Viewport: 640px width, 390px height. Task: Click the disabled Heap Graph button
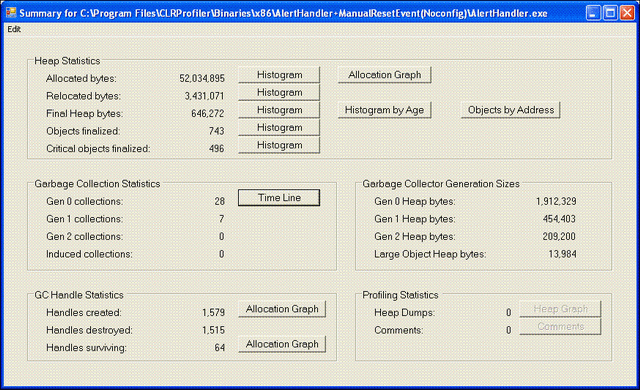pyautogui.click(x=560, y=309)
